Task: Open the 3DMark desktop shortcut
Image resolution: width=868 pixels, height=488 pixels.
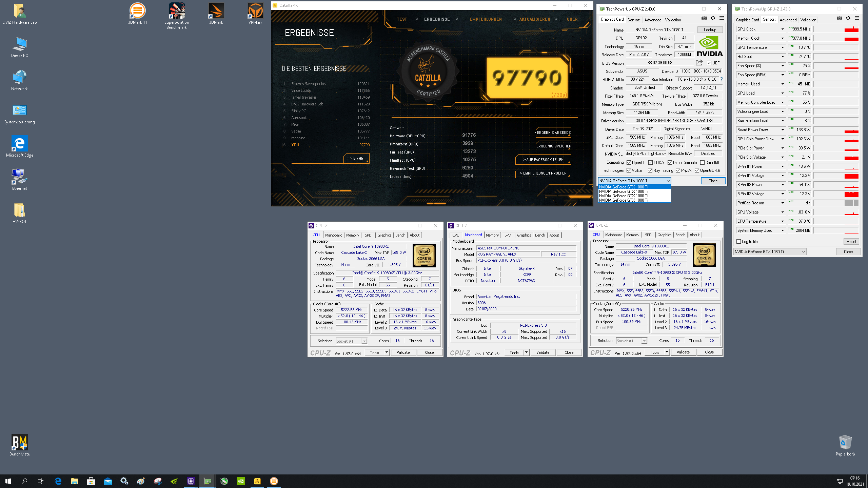Action: coord(216,14)
